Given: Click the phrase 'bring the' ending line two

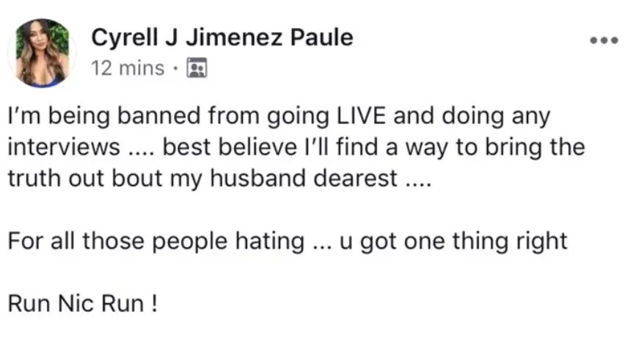Looking at the screenshot, I should (x=535, y=148).
